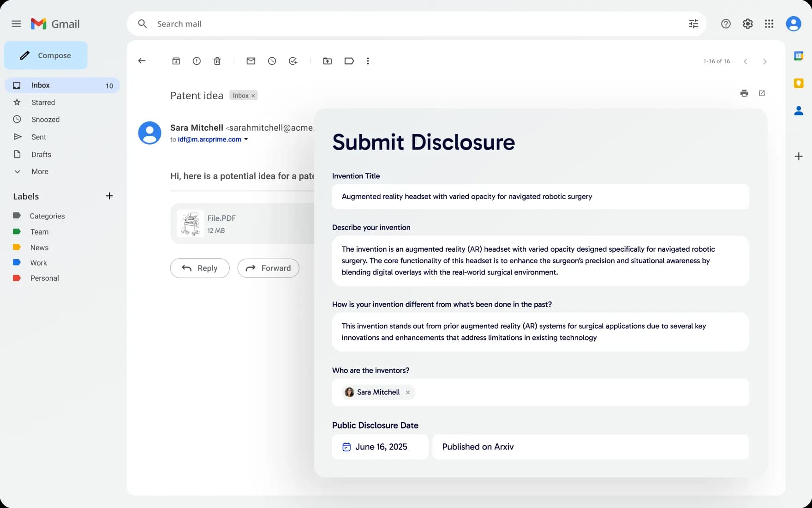Go to the newer email arrow

746,61
